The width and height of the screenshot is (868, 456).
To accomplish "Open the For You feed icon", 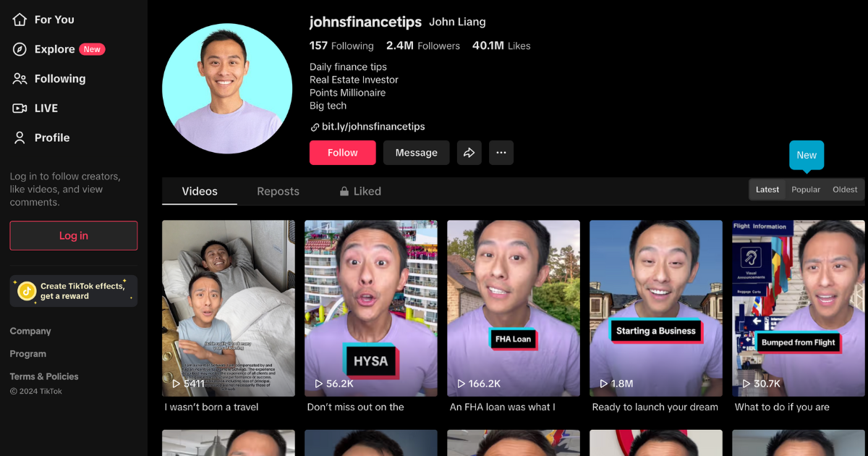I will 20,20.
